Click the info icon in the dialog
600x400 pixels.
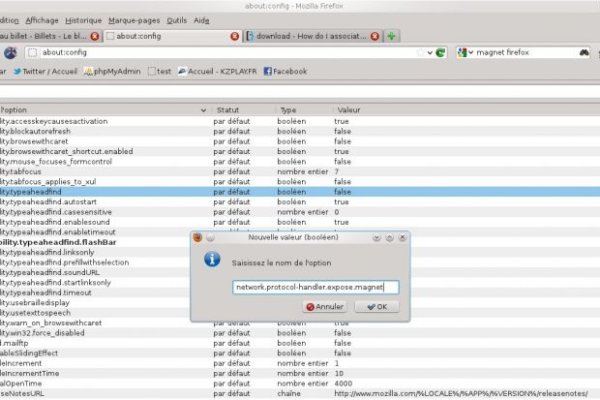[x=212, y=258]
